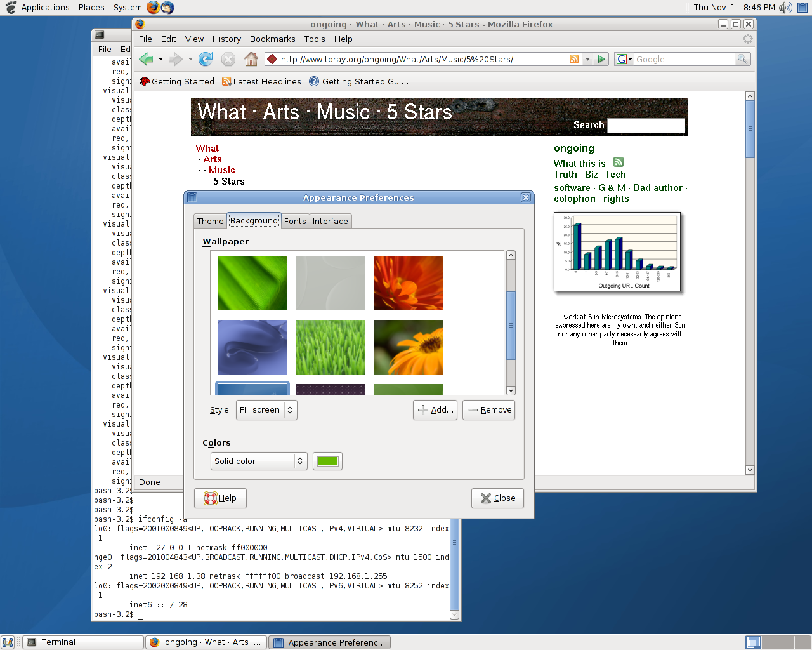Screen dimensions: 812x650
Task: Open the System menu
Action: [x=128, y=7]
